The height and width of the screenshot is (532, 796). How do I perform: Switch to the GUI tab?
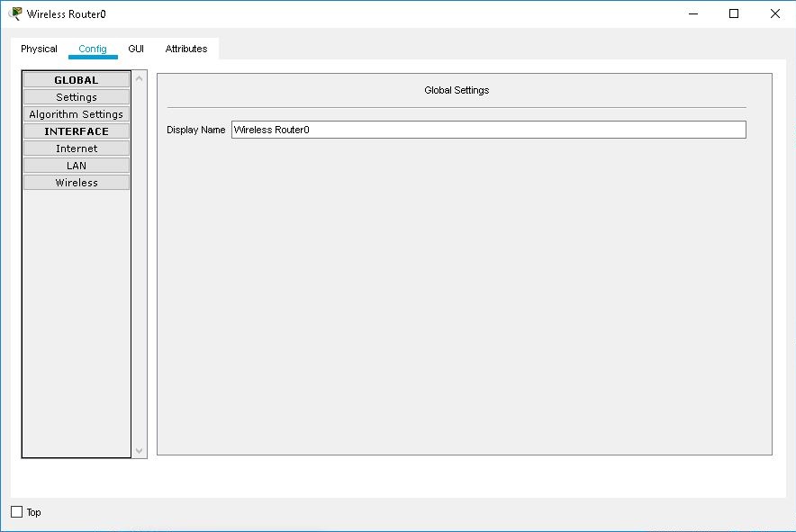(136, 49)
